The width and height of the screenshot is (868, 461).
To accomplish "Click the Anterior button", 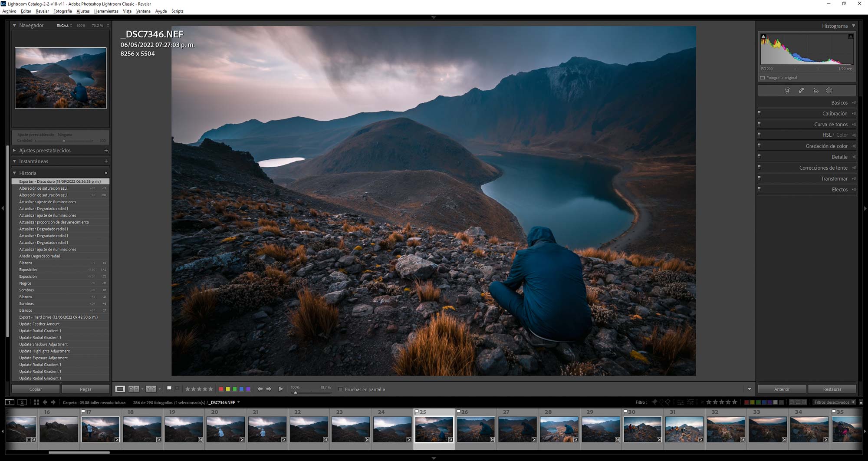I will [x=782, y=389].
